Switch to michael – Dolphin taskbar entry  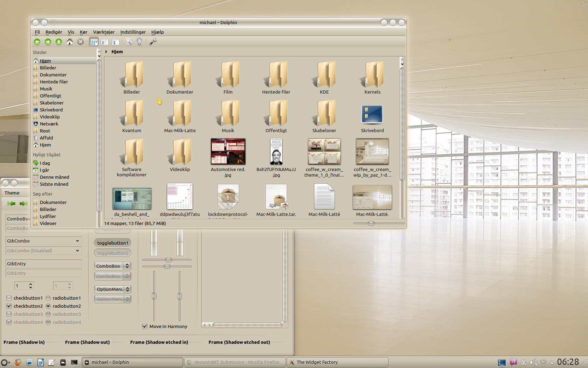click(x=132, y=362)
